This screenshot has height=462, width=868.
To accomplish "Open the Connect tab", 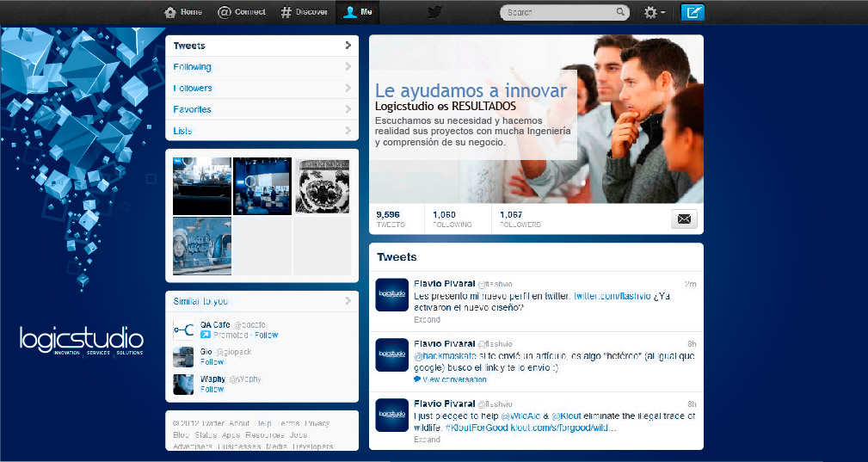I will point(242,12).
